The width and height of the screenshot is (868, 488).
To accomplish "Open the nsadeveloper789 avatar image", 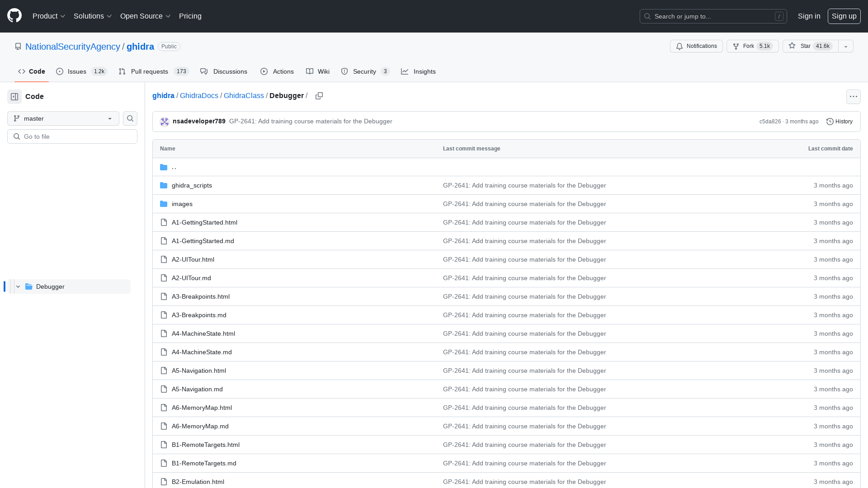I will pyautogui.click(x=165, y=122).
